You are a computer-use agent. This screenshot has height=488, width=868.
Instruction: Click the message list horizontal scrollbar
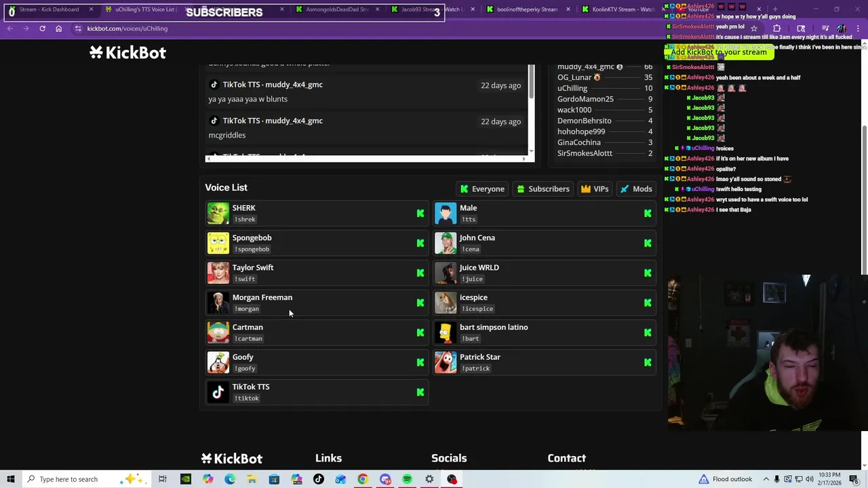point(366,159)
